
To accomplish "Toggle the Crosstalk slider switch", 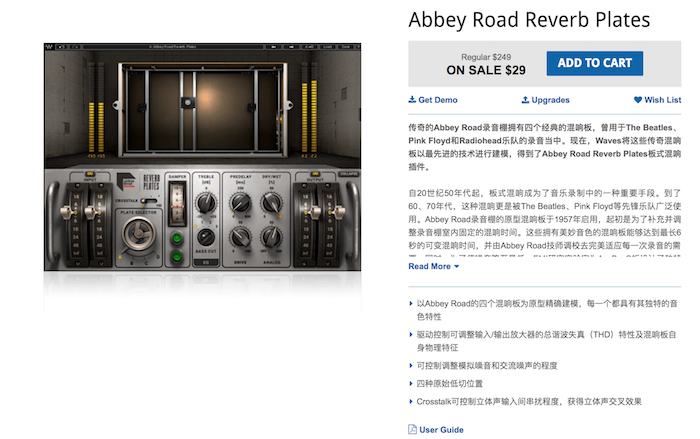I will [149, 201].
